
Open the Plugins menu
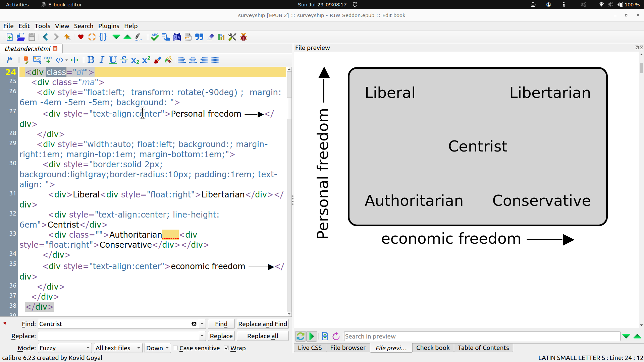[x=108, y=26]
